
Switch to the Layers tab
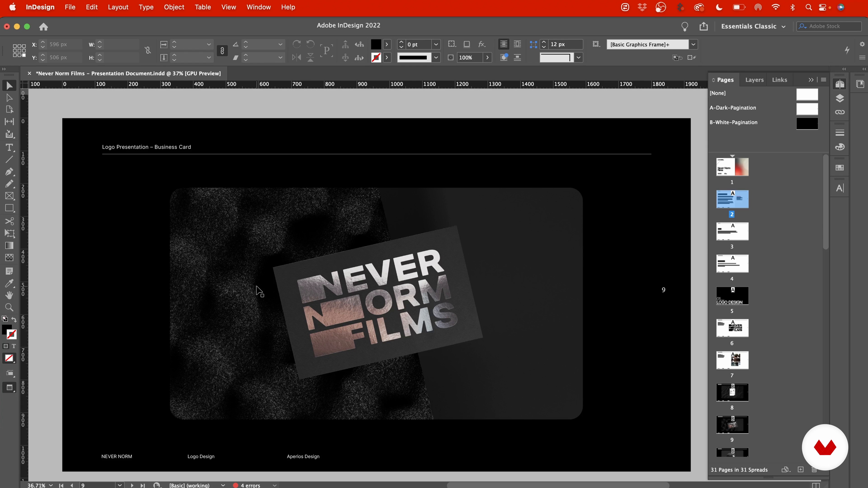pyautogui.click(x=754, y=80)
